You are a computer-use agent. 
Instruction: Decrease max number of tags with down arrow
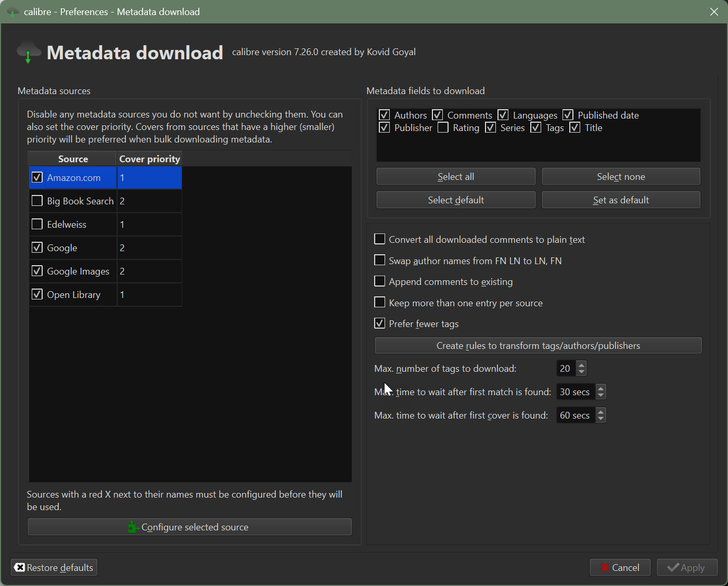pos(582,372)
